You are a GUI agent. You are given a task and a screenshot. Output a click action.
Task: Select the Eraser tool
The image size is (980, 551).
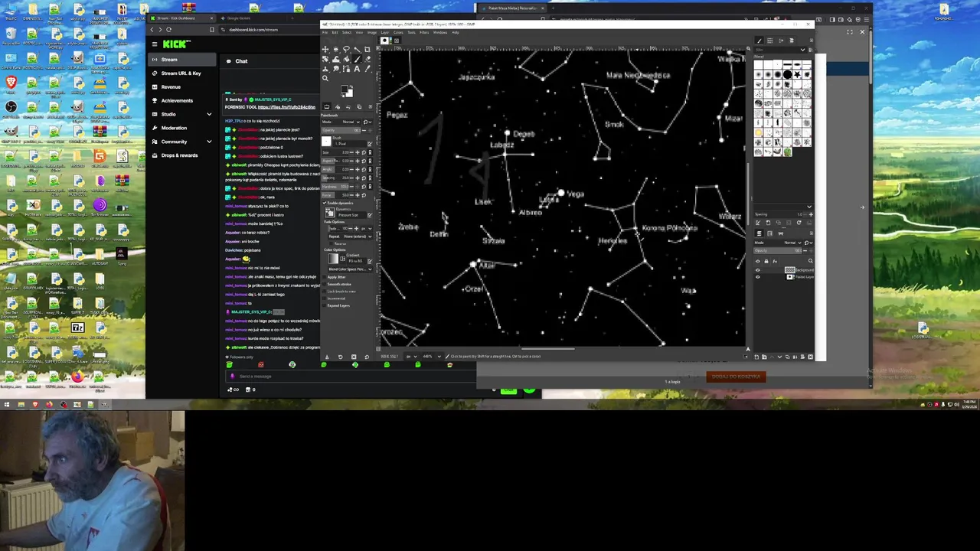pyautogui.click(x=367, y=59)
